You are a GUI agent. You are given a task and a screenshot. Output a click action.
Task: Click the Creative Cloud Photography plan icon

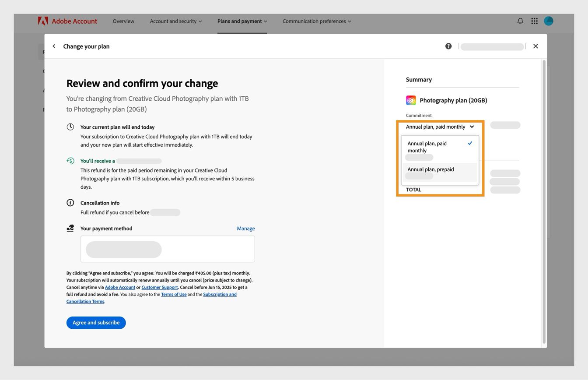(x=411, y=100)
